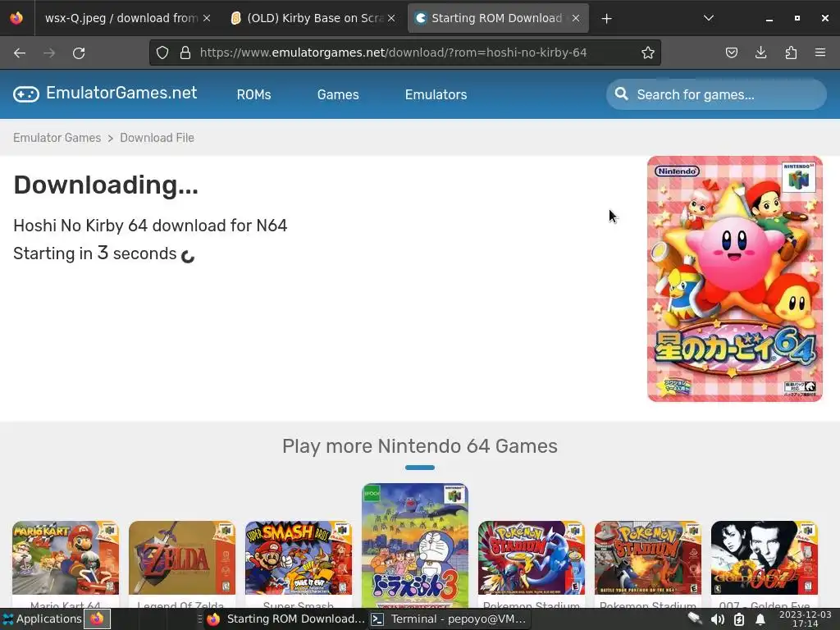Open the Save to Pocket icon
The width and height of the screenshot is (840, 630).
click(x=731, y=52)
